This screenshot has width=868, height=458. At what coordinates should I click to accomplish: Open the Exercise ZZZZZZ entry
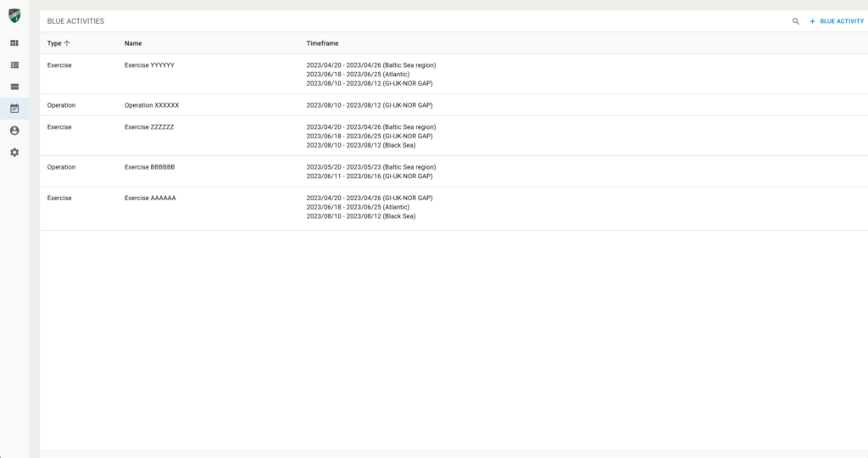[x=149, y=127]
